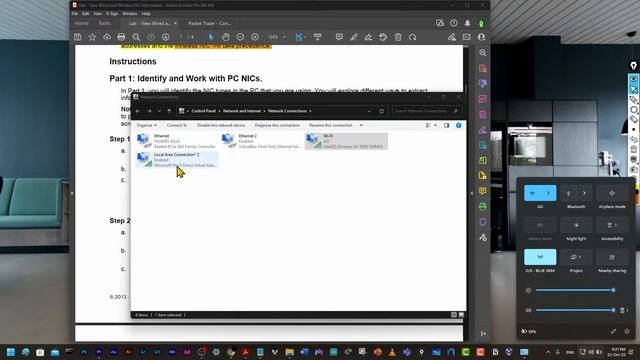Switch to the Packet Tracer document tab
Screen dimensions: 640x360
[x=210, y=23]
